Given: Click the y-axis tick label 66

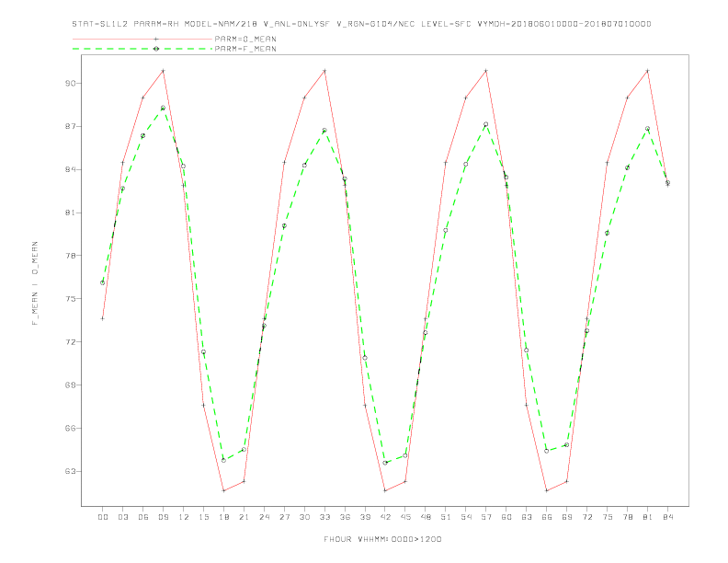Looking at the screenshot, I should [x=70, y=429].
